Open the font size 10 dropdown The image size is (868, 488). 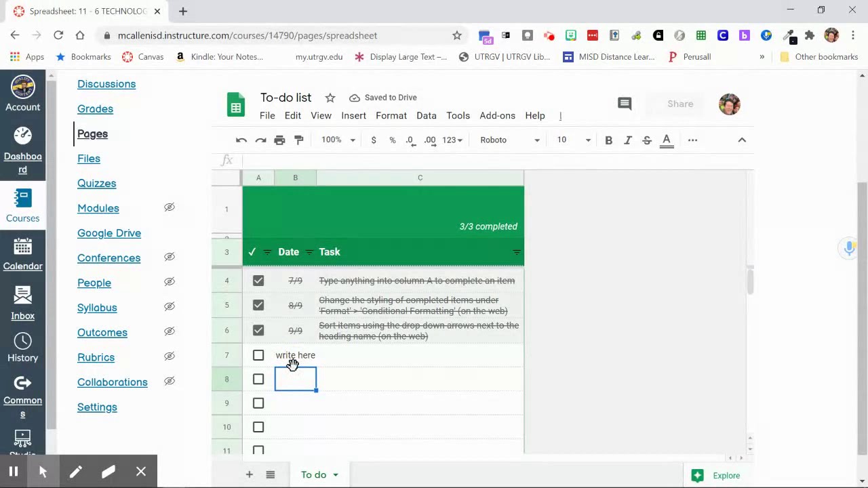point(574,140)
